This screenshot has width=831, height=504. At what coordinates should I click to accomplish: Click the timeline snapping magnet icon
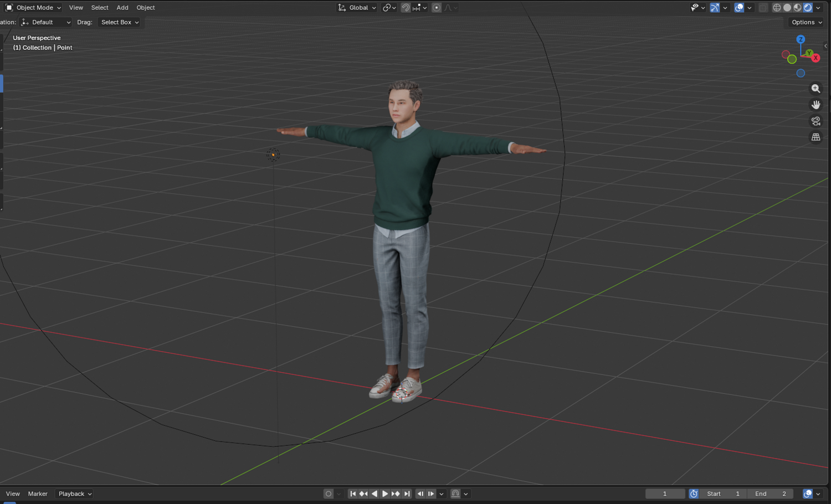[455, 493]
